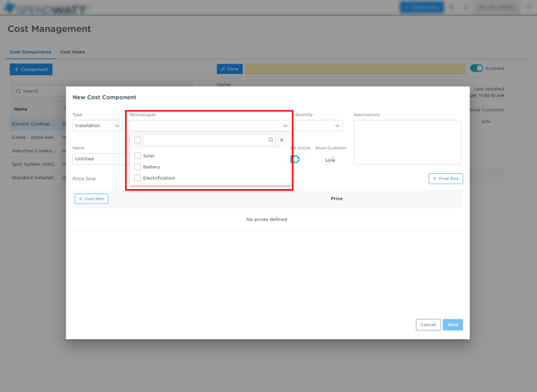This screenshot has height=392, width=537.
Task: Click the show customer eye icon
Action: [x=330, y=160]
